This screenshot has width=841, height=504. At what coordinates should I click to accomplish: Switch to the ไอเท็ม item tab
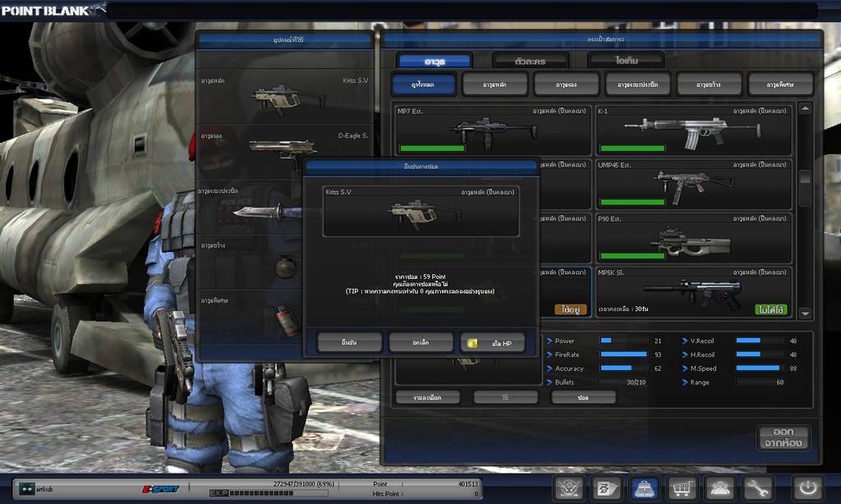pos(625,61)
